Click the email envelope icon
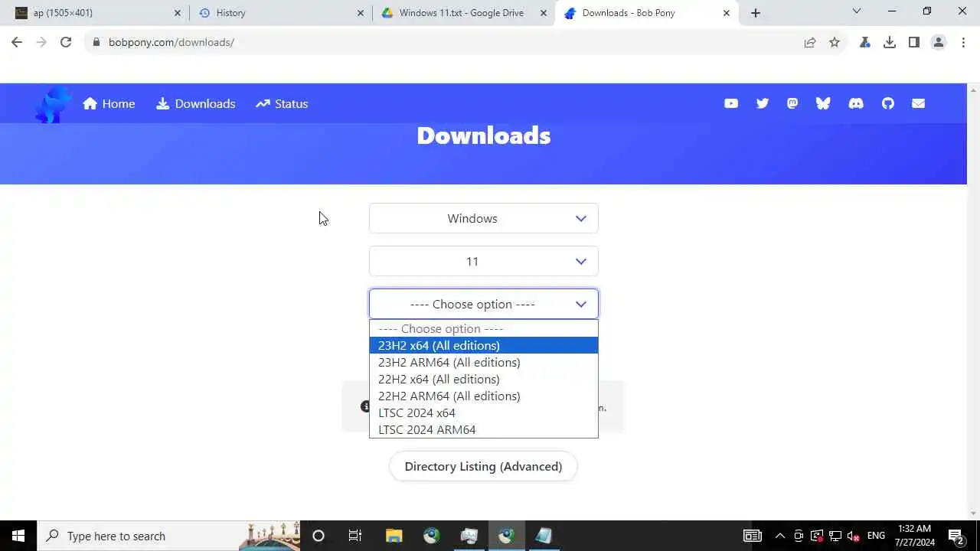Screen dimensions: 980x551 [x=919, y=103]
